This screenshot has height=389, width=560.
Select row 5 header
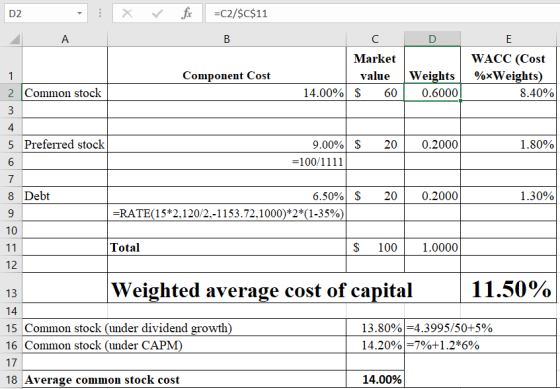click(11, 144)
